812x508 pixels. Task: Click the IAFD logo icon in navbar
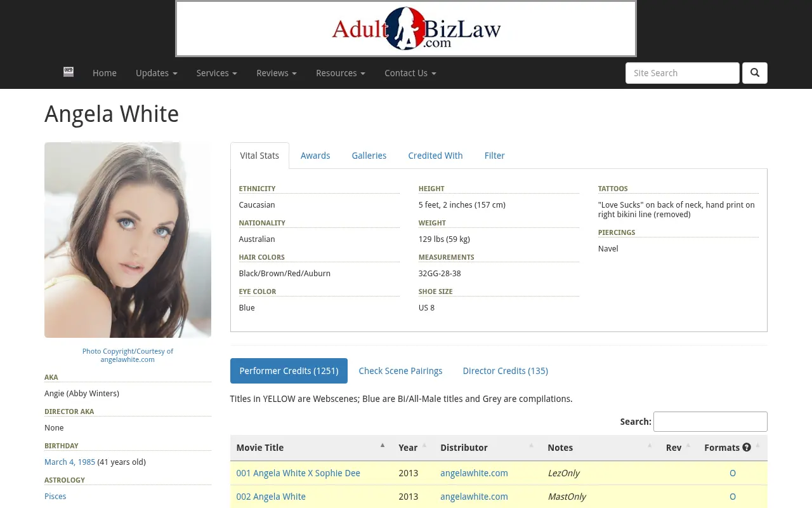click(69, 72)
